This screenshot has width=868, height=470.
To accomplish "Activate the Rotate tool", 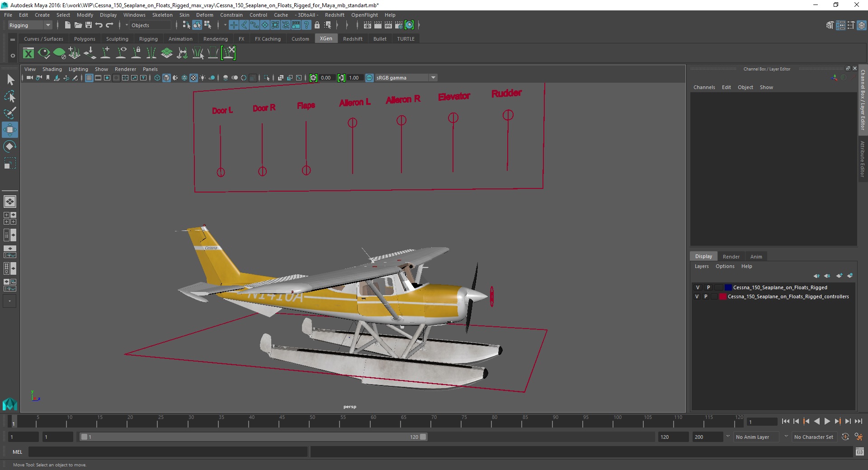I will (10, 146).
